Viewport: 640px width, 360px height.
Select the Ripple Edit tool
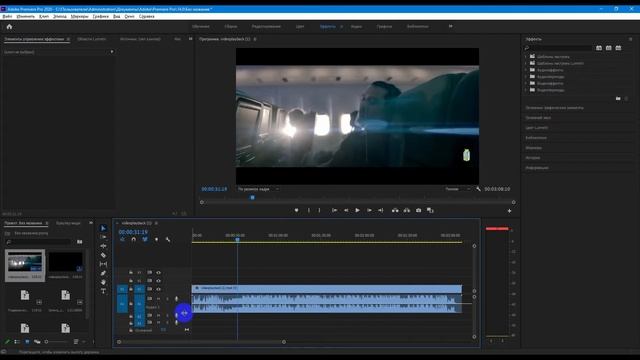tap(103, 246)
